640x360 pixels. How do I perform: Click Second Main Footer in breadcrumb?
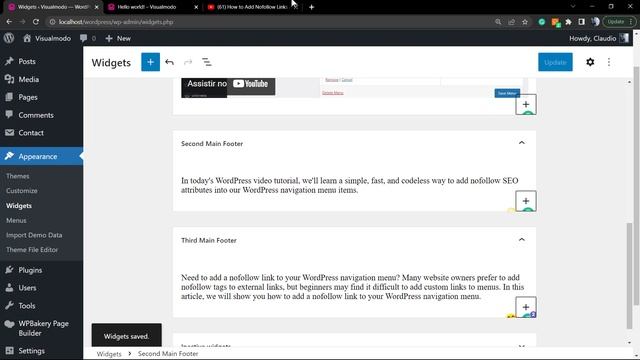pos(168,354)
